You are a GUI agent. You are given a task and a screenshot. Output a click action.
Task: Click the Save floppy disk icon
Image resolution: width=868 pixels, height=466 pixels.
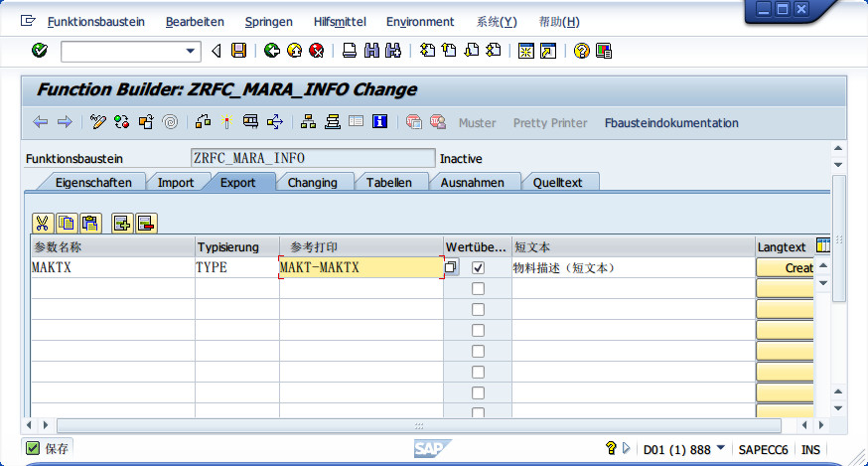(238, 51)
